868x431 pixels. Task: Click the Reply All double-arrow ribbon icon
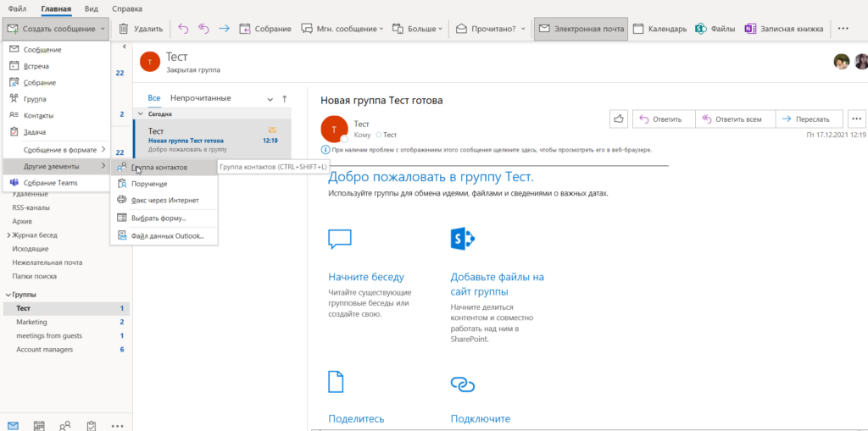coord(203,29)
